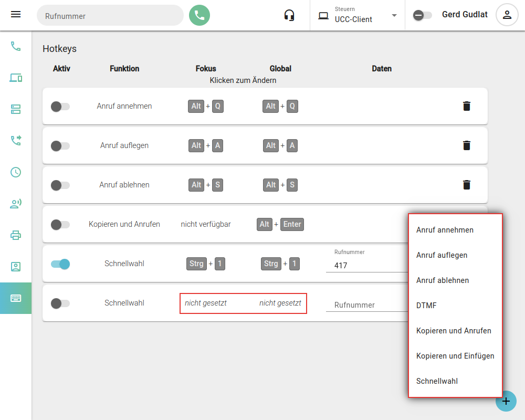525x420 pixels.
Task: Delete the Anruf ablehnen hotkey
Action: [x=466, y=185]
